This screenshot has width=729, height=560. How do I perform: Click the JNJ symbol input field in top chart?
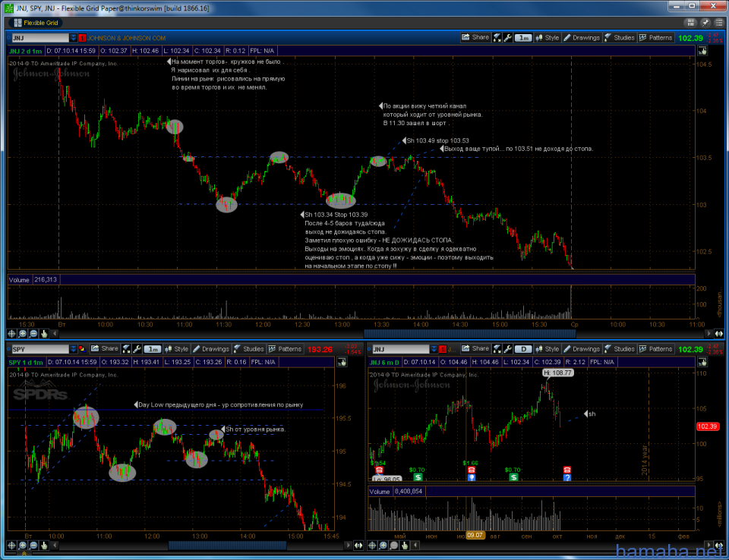pyautogui.click(x=40, y=38)
